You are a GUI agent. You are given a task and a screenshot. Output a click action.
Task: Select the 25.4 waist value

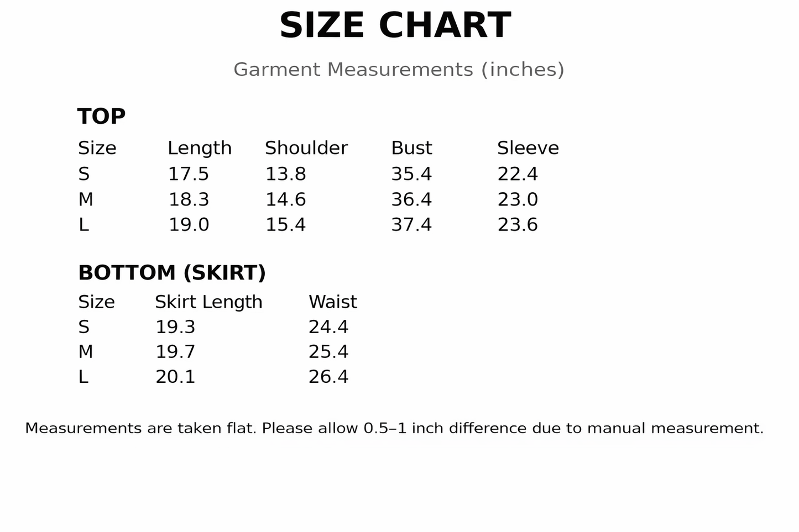click(328, 352)
